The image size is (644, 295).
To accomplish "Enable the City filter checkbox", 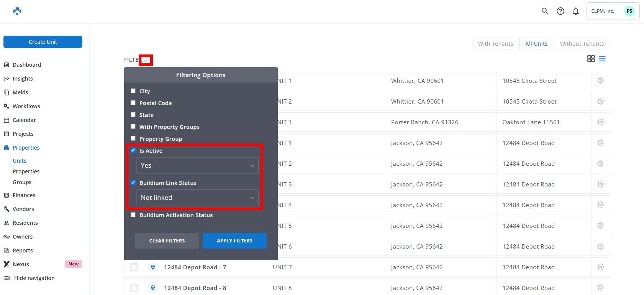I will [x=133, y=91].
